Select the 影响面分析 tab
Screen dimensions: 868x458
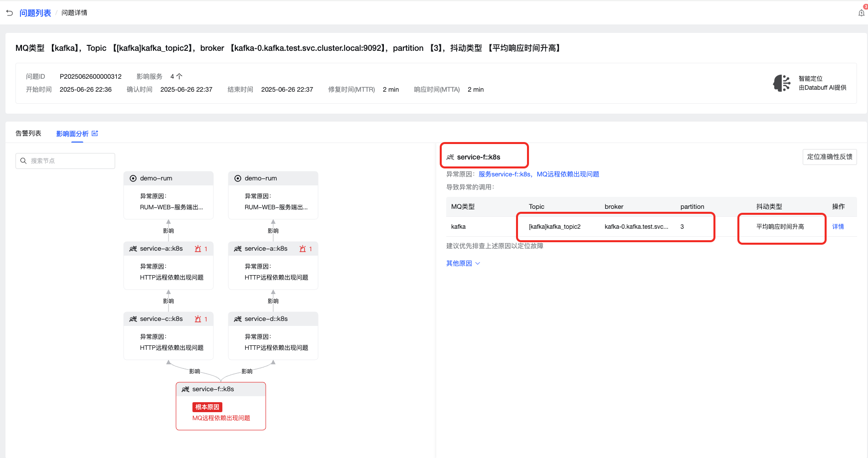72,134
